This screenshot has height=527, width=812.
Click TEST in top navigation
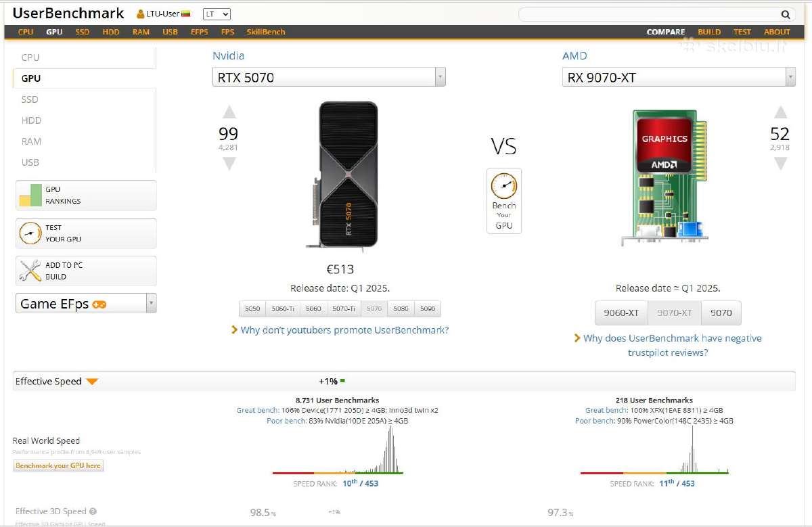coord(742,32)
